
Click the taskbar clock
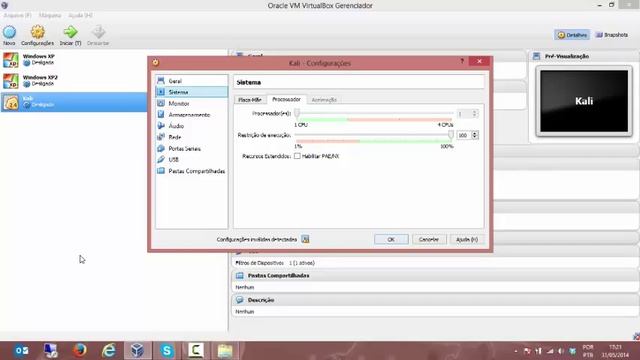point(615,351)
